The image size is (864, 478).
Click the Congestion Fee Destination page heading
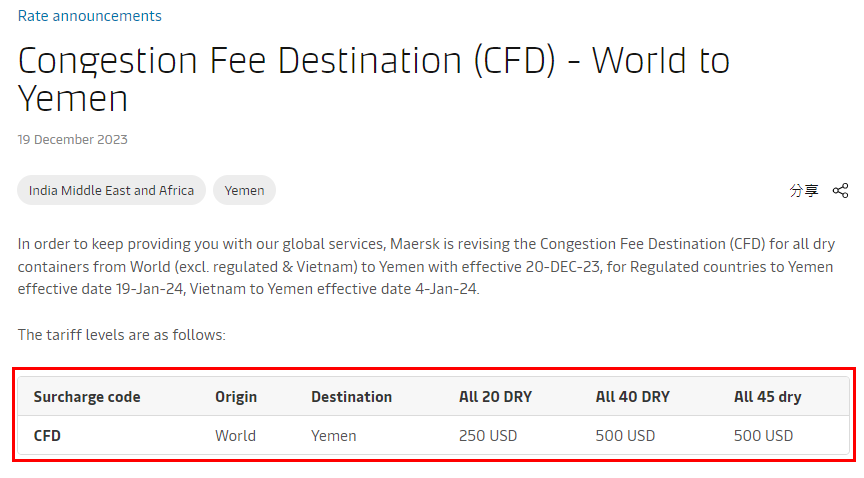coord(373,79)
